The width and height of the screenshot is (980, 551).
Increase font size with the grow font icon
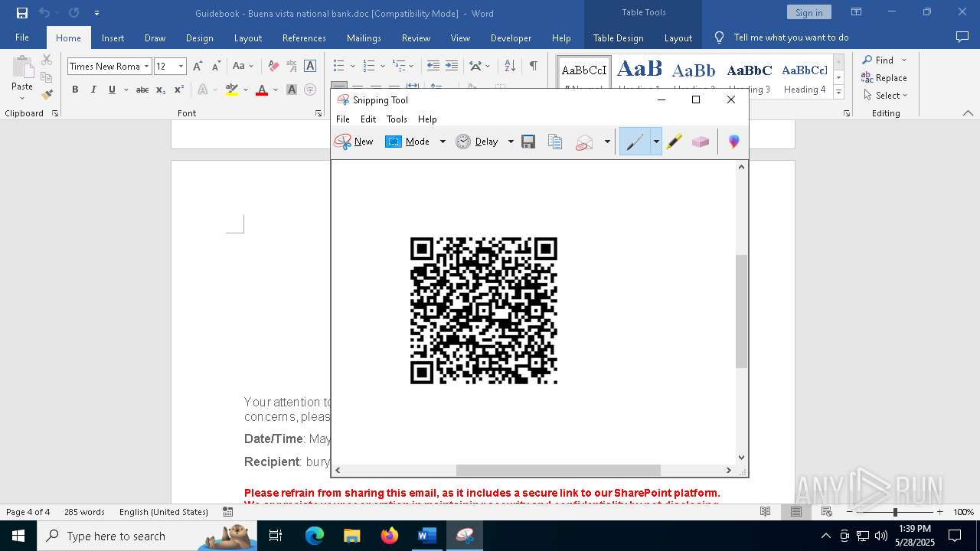pyautogui.click(x=198, y=67)
